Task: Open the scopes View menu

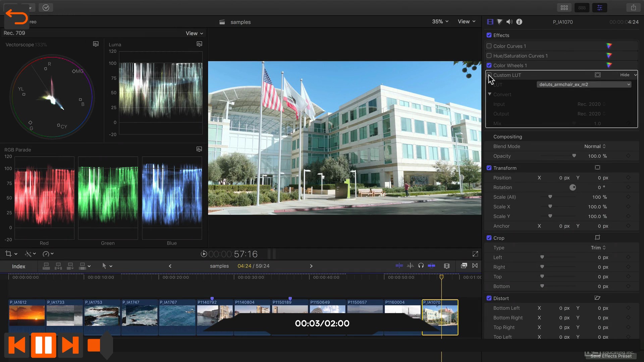Action: pos(194,33)
